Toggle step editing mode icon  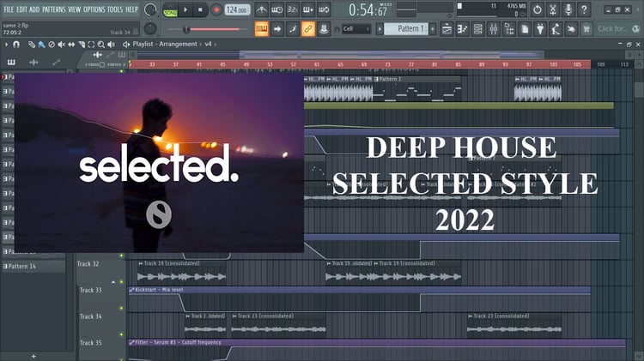[293, 29]
